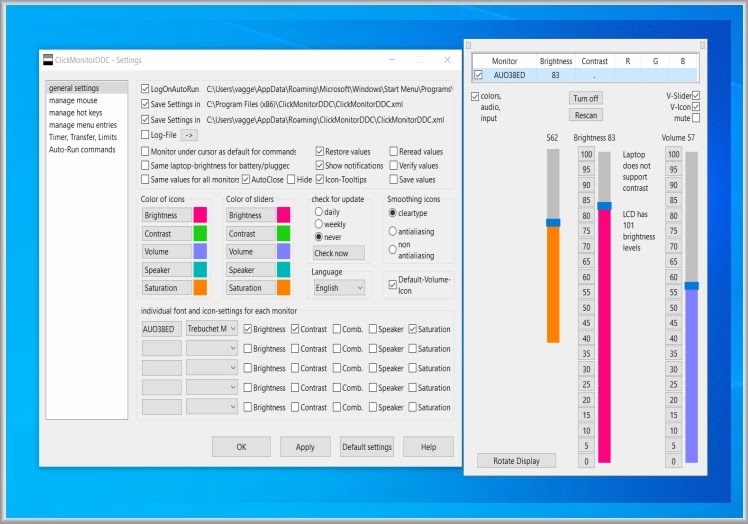Select cleartype icon smoothing

coord(393,213)
